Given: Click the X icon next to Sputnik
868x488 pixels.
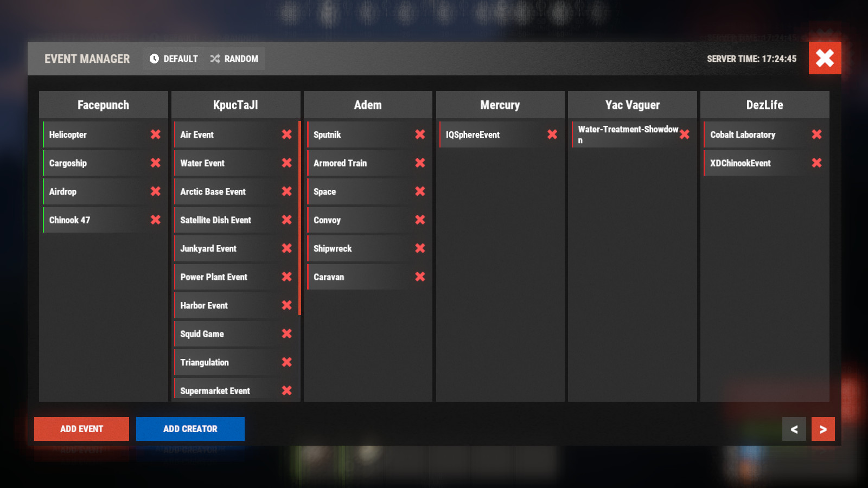Looking at the screenshot, I should pyautogui.click(x=420, y=134).
